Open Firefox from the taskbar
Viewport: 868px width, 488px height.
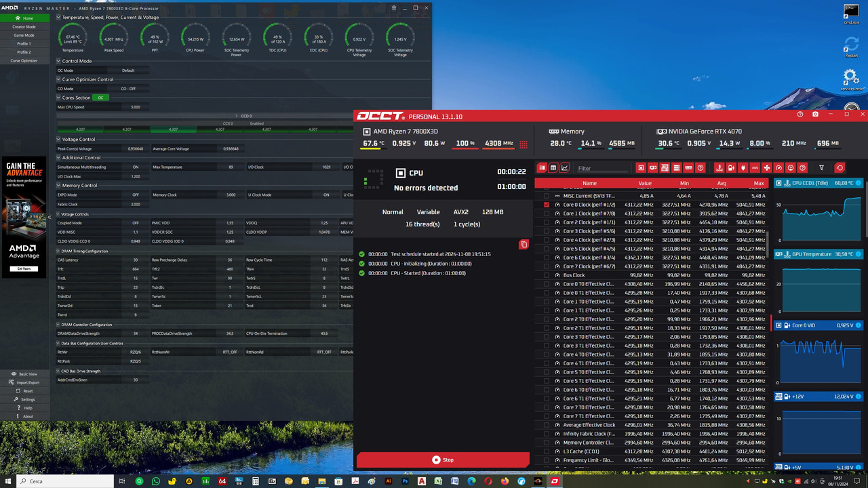(505, 481)
